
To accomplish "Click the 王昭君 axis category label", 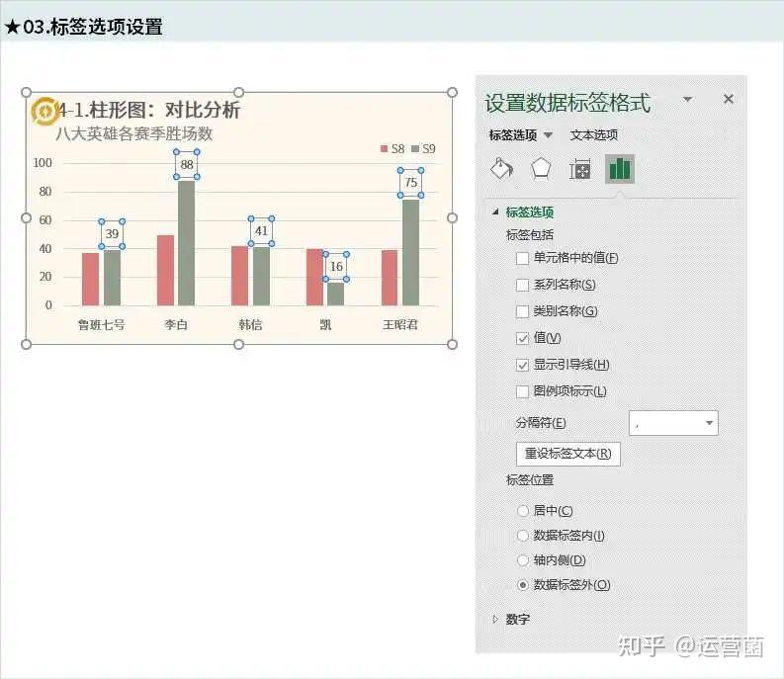I will [x=400, y=325].
